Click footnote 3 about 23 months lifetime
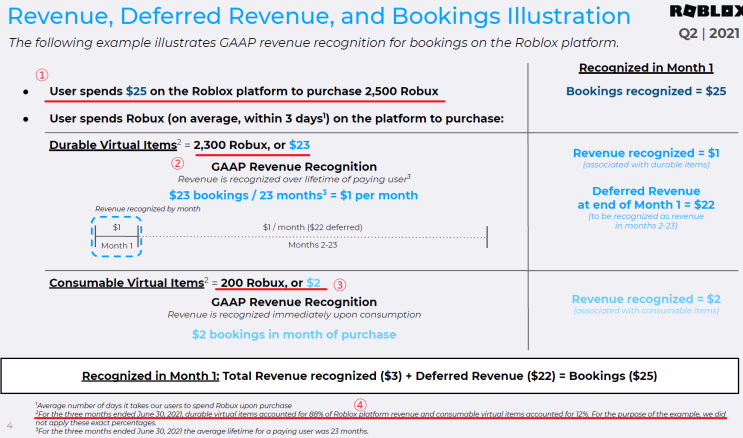 tap(202, 431)
